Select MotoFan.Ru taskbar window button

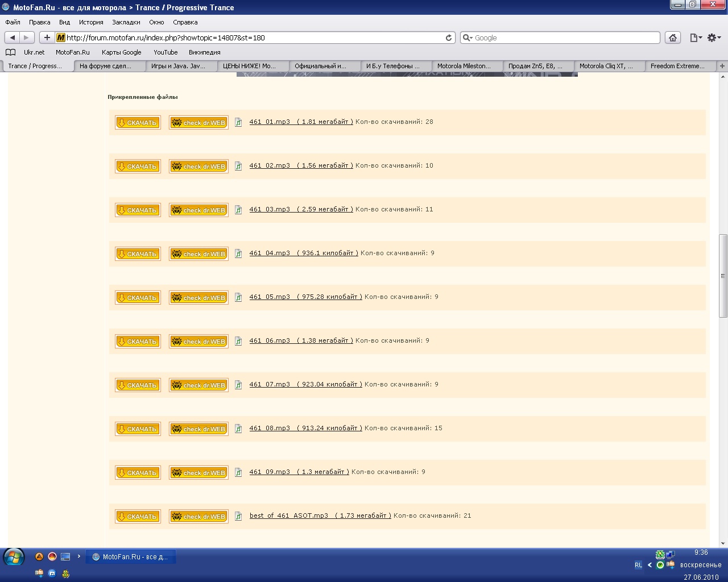coord(131,557)
